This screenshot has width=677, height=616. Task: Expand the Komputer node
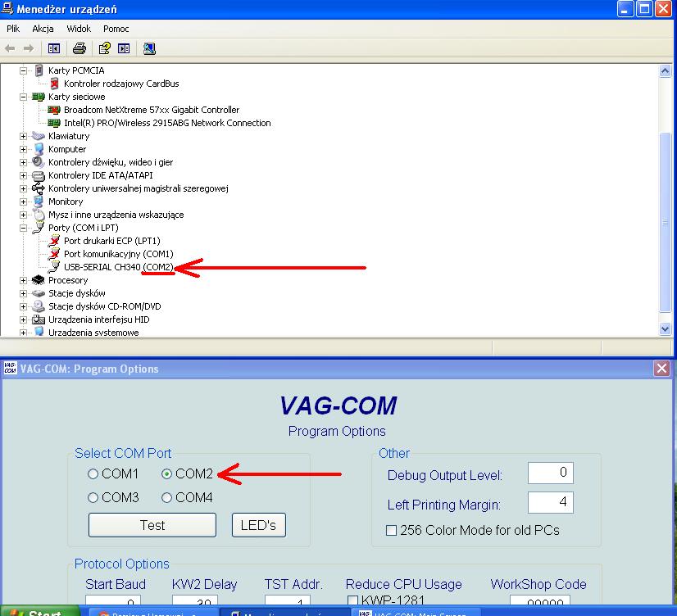tap(23, 150)
